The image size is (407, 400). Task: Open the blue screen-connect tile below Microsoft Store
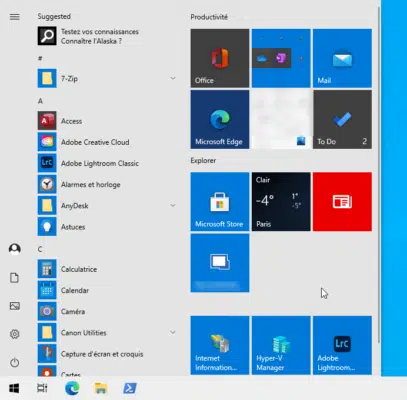point(220,263)
